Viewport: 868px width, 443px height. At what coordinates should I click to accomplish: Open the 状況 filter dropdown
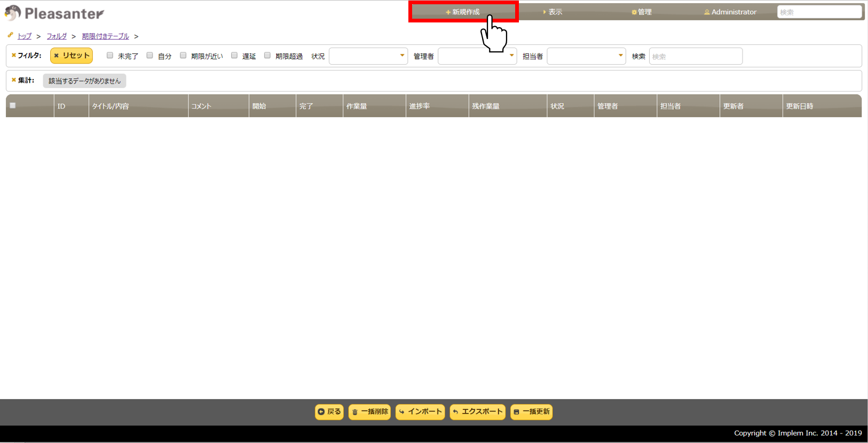pyautogui.click(x=368, y=56)
